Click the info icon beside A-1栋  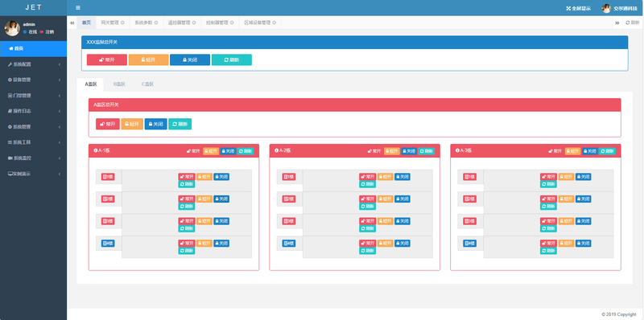point(95,150)
